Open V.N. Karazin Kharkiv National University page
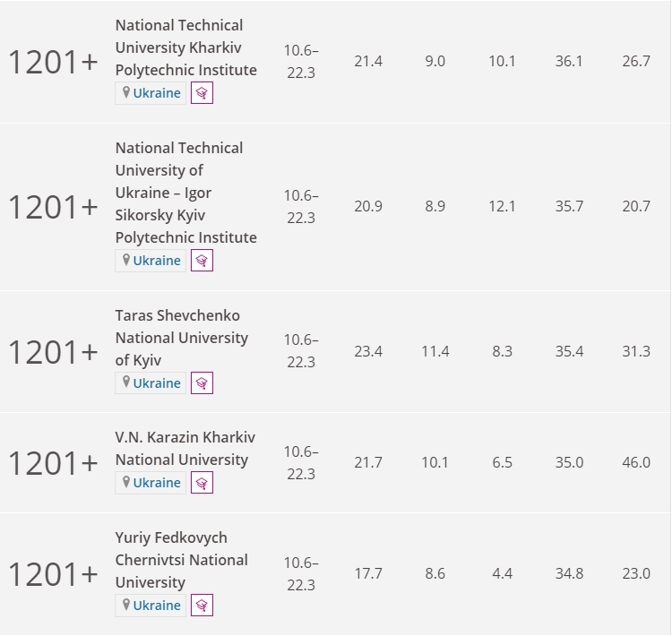672x636 pixels. pyautogui.click(x=185, y=449)
